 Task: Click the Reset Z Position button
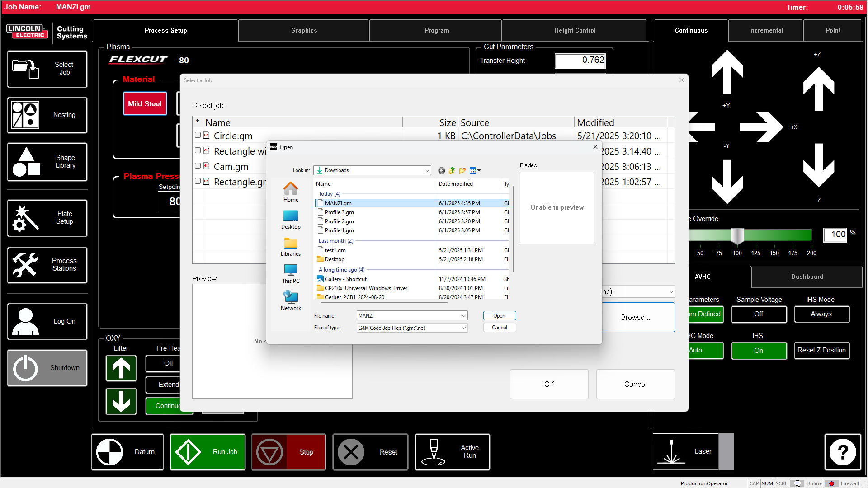(x=822, y=351)
